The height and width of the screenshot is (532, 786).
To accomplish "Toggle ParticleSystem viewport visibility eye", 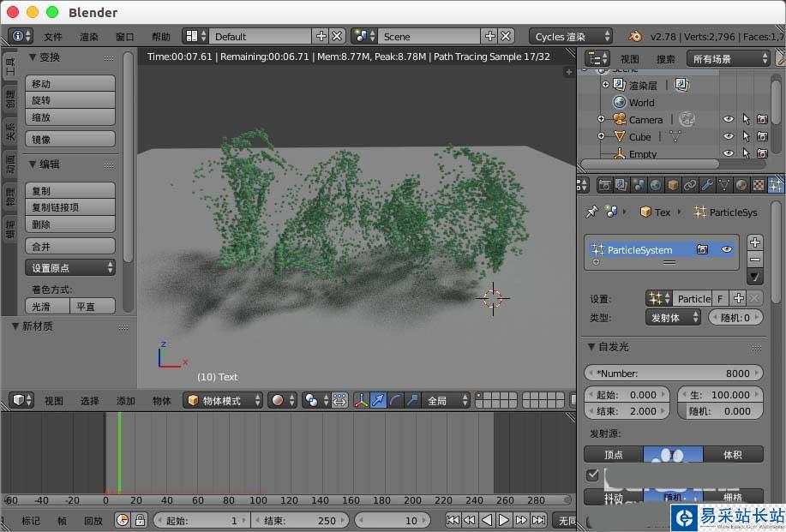I will pos(726,249).
